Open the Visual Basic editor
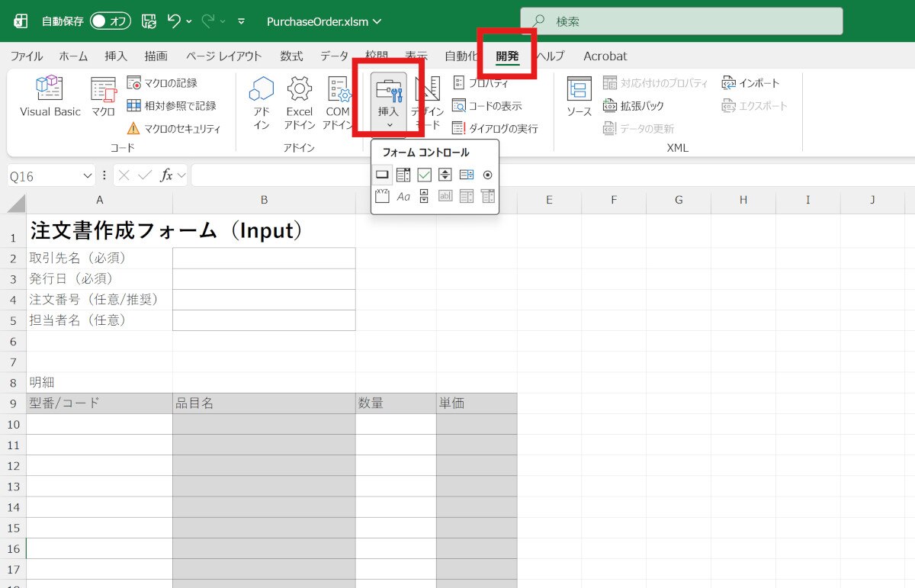This screenshot has width=915, height=588. 50,97
